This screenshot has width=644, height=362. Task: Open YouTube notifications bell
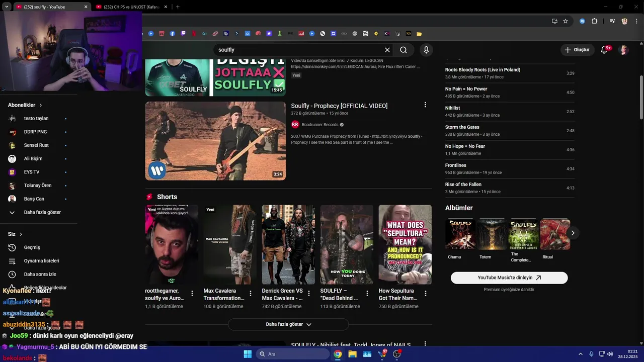point(605,50)
